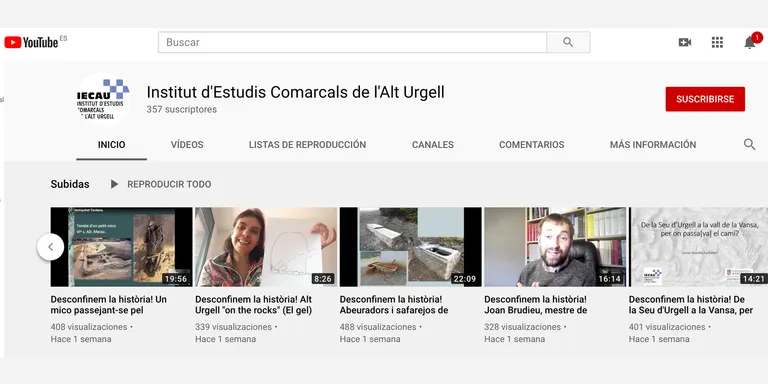Open the 19:56 monkey tomb video thumbnail

[121, 247]
